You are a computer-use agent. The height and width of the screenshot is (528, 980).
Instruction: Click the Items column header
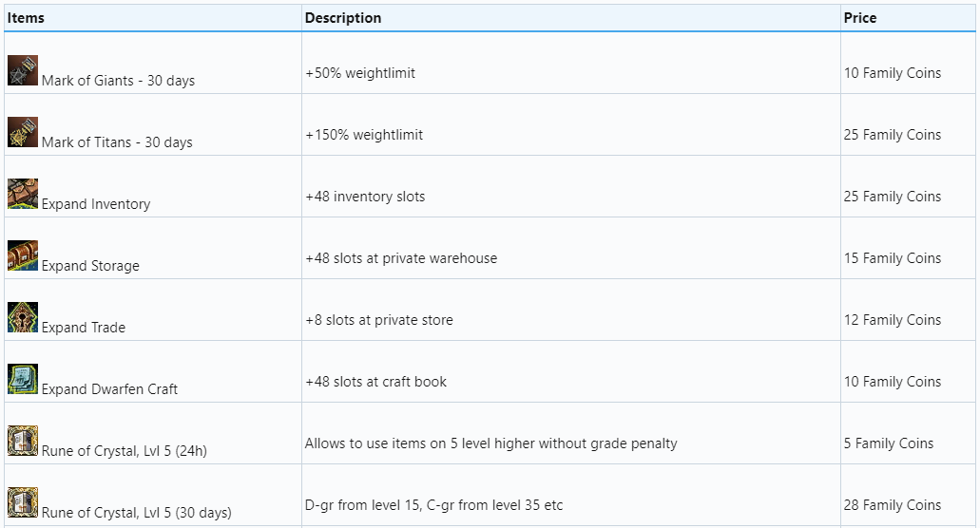(x=27, y=18)
